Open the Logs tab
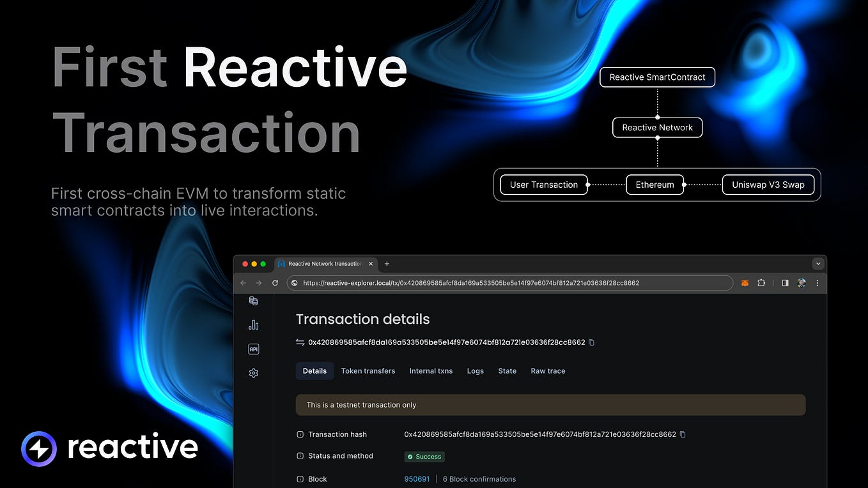 [476, 371]
